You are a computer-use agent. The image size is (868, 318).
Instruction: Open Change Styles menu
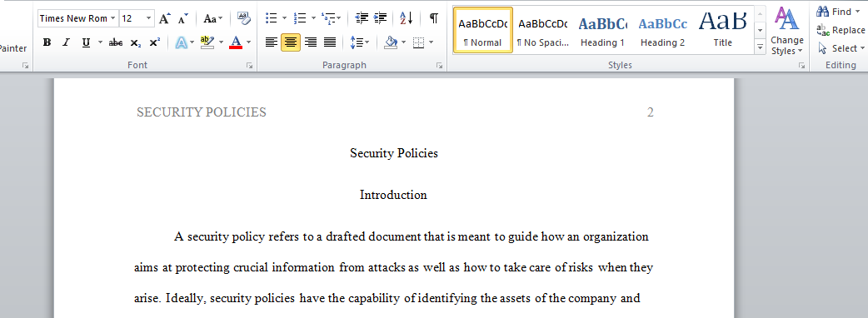coord(786,31)
